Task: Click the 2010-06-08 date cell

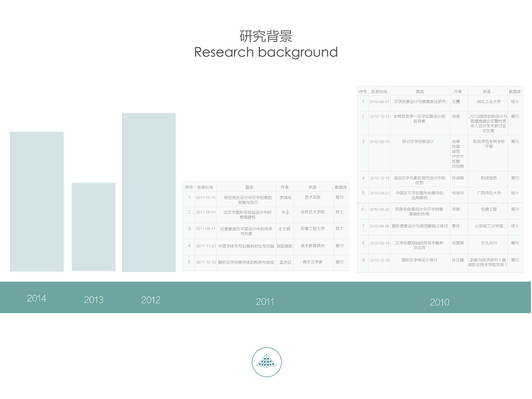Action: (x=379, y=226)
